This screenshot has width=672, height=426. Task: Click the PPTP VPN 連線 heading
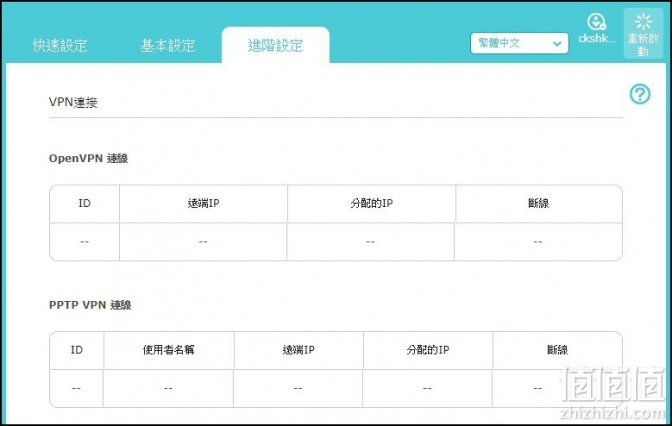click(90, 305)
